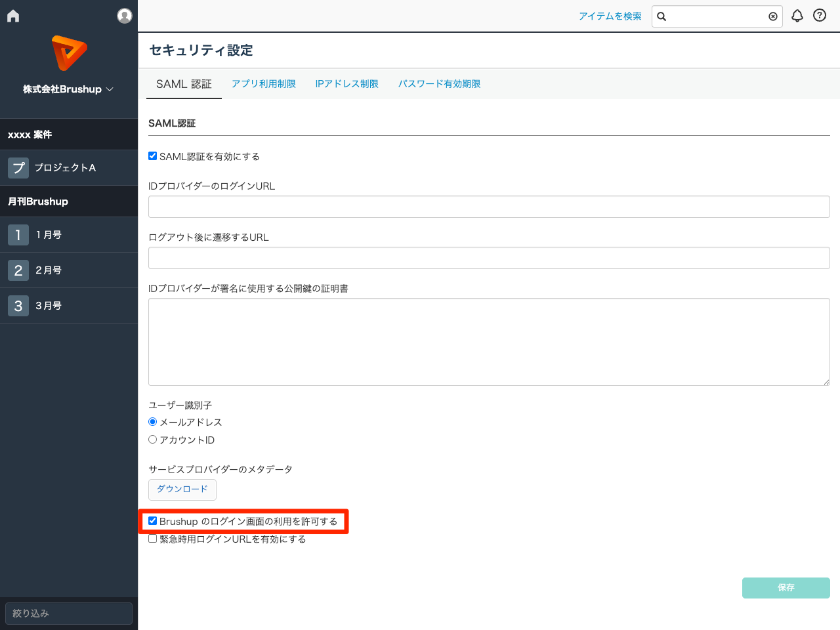Viewport: 840px width, 630px height.
Task: Open the 3月号 item icon
Action: point(18,305)
